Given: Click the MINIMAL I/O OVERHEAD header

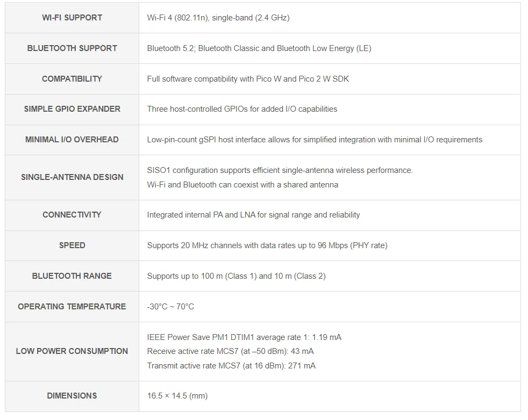Looking at the screenshot, I should tap(72, 140).
